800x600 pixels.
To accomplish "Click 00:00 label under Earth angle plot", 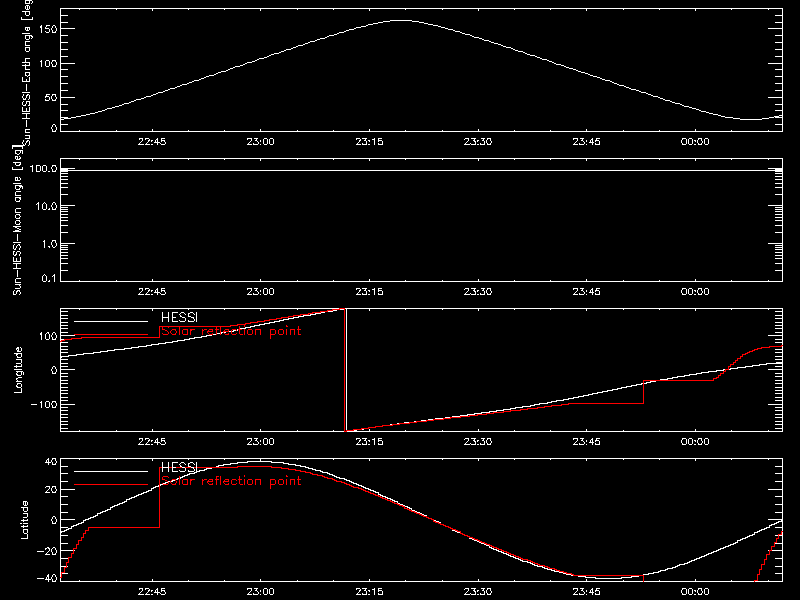I will pos(695,142).
